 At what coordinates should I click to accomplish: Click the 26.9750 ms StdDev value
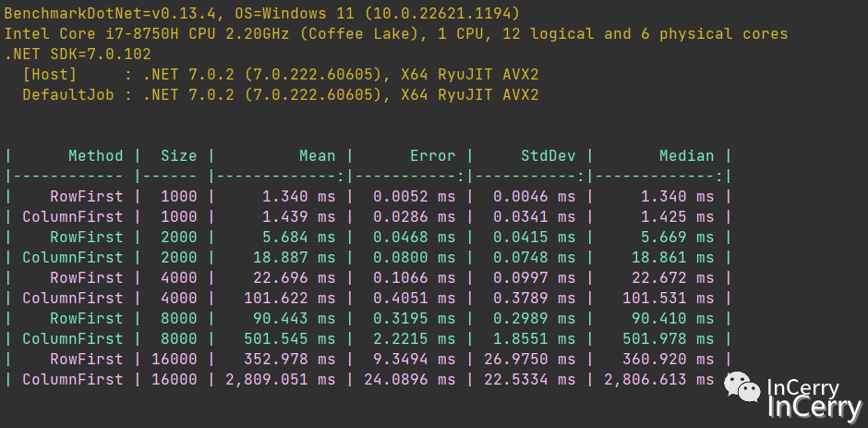pyautogui.click(x=530, y=360)
